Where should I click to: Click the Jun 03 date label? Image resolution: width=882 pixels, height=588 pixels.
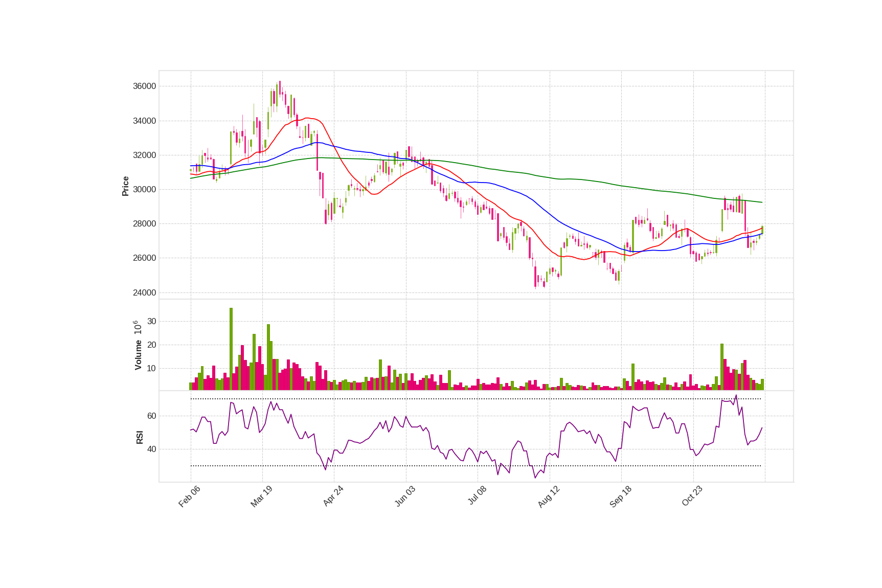point(405,496)
